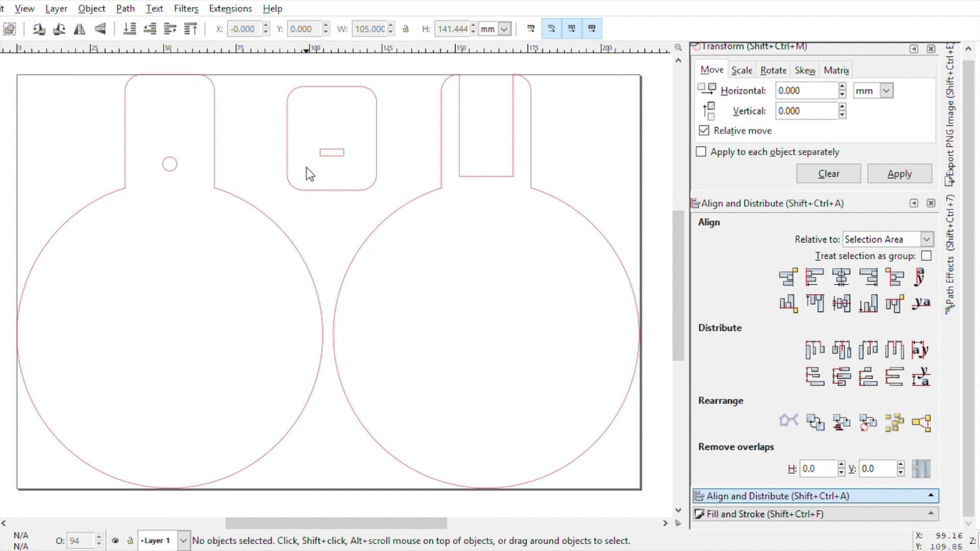Open the Path menu
Image resolution: width=980 pixels, height=551 pixels.
point(125,8)
